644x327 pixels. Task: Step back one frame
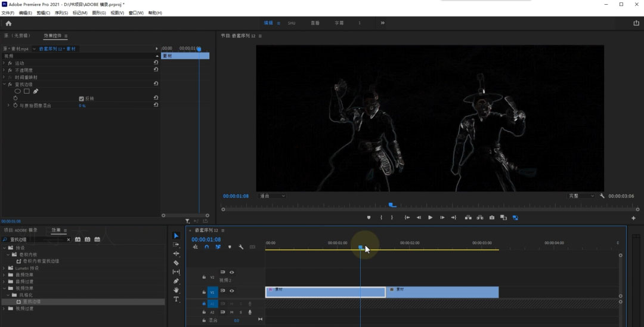coord(419,218)
